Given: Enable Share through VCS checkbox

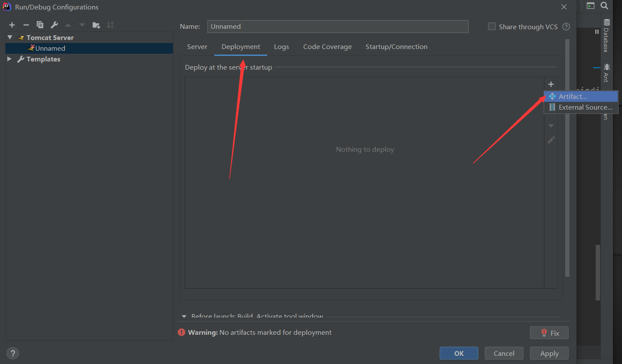Looking at the screenshot, I should (x=492, y=26).
